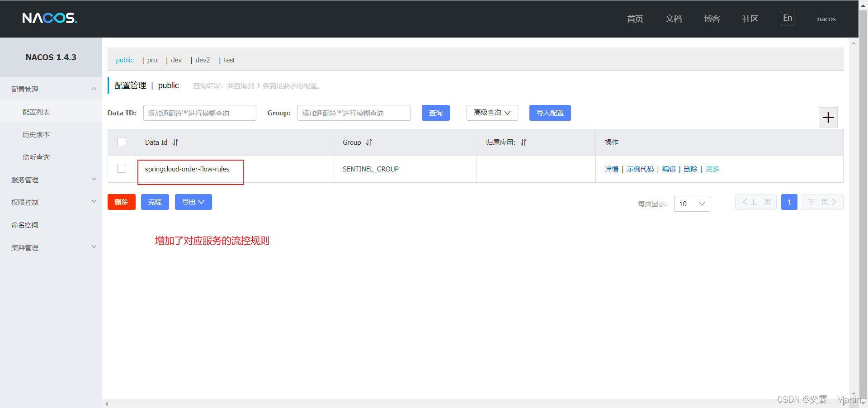Image resolution: width=868 pixels, height=408 pixels.
Task: Check the springcloud-order-flow-rules row checkbox
Action: coord(122,169)
